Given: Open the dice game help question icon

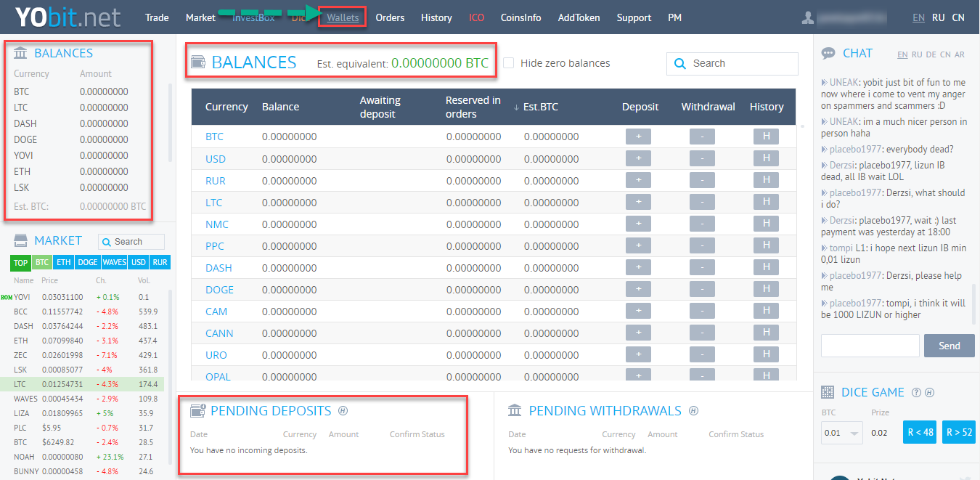Looking at the screenshot, I should tap(916, 393).
